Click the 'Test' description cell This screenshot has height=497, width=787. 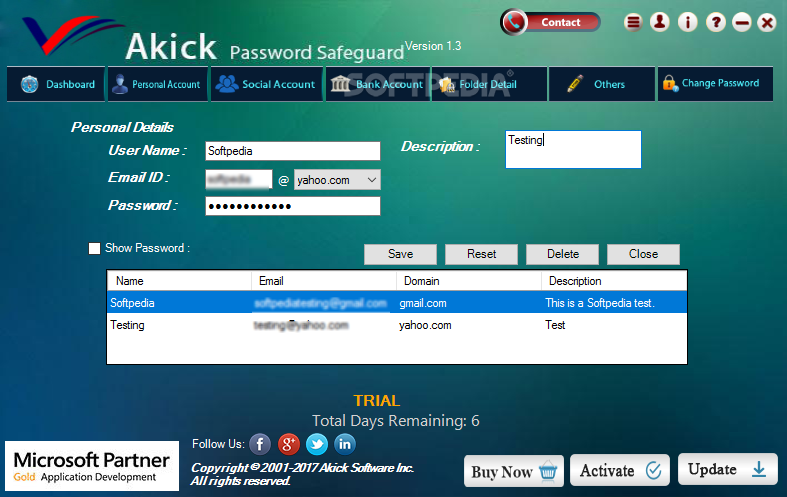555,325
